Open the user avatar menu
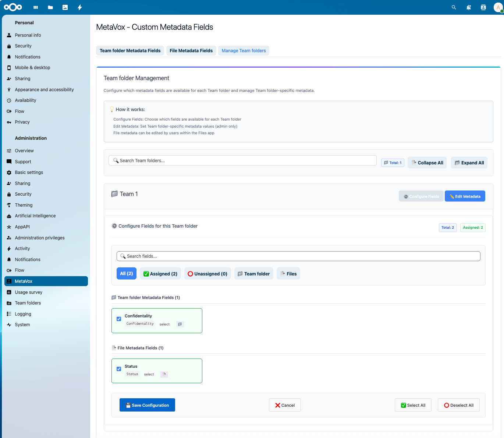Image resolution: width=504 pixels, height=438 pixels. click(498, 7)
